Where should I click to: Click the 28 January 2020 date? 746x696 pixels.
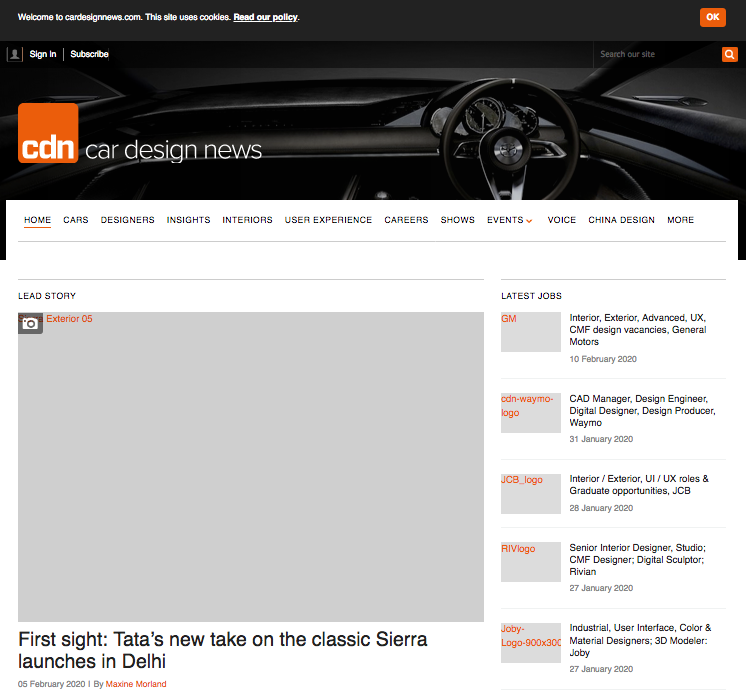coord(601,508)
